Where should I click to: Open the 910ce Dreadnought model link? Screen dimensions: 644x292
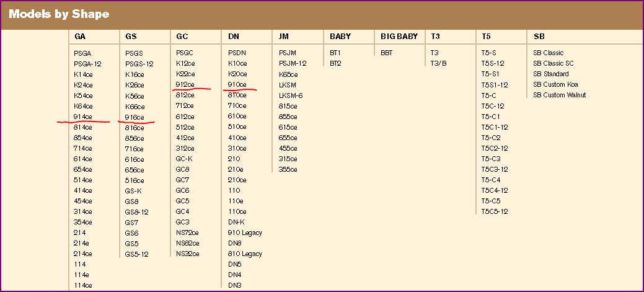237,84
